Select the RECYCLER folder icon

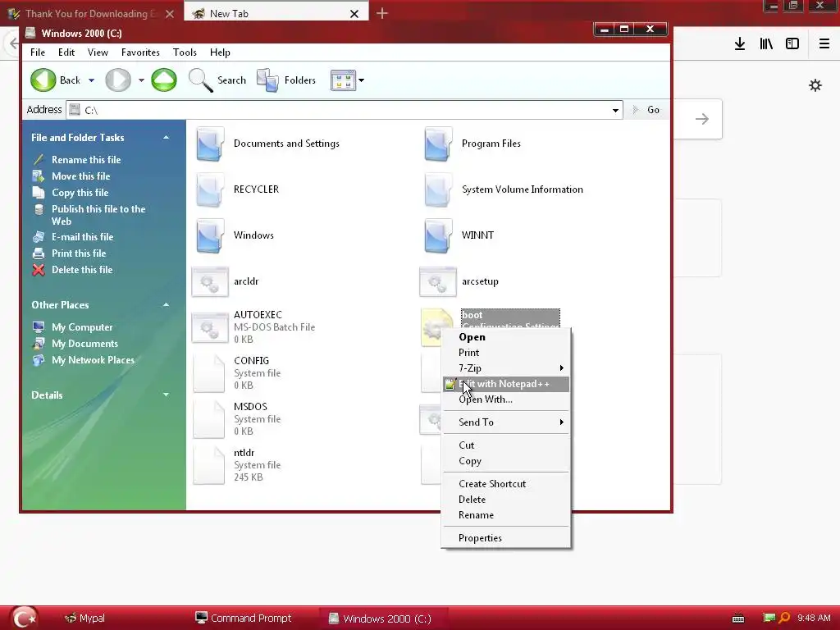pos(209,189)
